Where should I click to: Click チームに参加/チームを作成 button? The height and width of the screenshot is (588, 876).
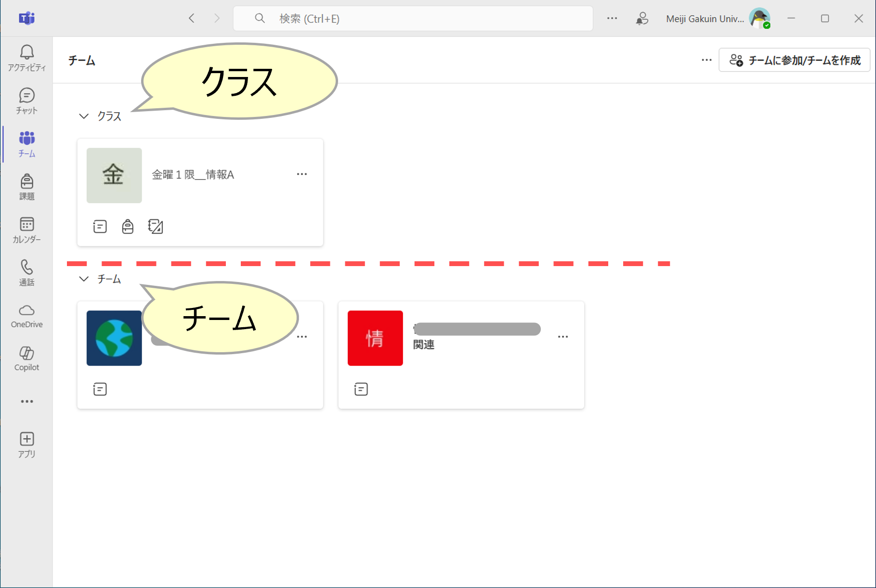[794, 60]
